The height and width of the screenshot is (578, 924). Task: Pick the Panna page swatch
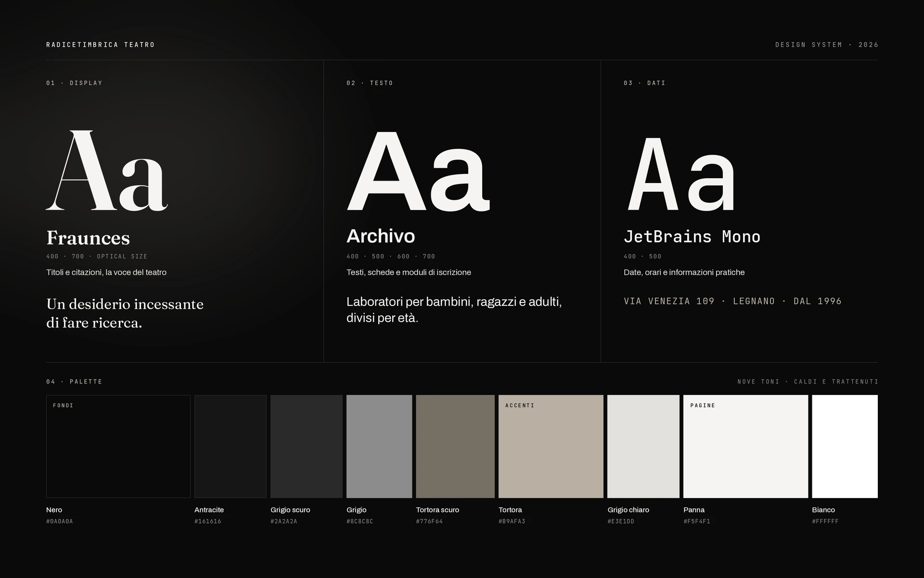746,447
